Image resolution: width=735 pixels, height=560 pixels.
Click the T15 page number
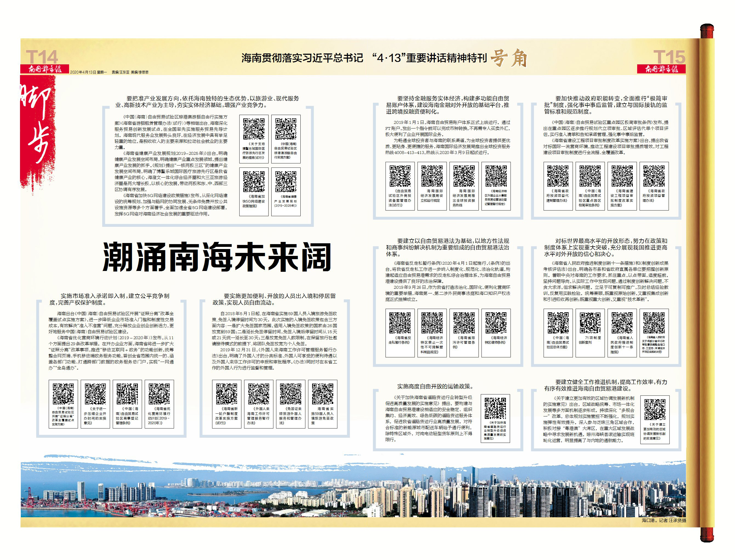point(669,57)
